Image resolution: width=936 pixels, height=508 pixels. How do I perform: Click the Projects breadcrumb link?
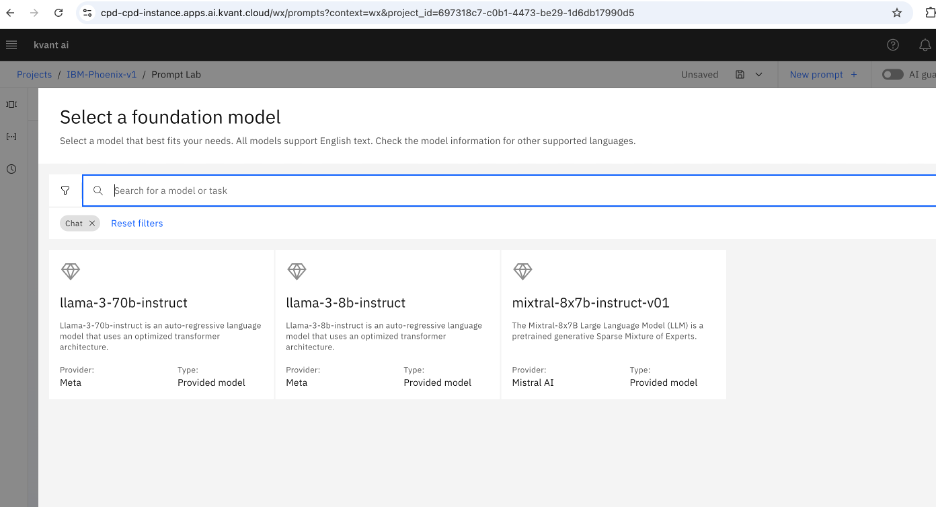pyautogui.click(x=34, y=75)
